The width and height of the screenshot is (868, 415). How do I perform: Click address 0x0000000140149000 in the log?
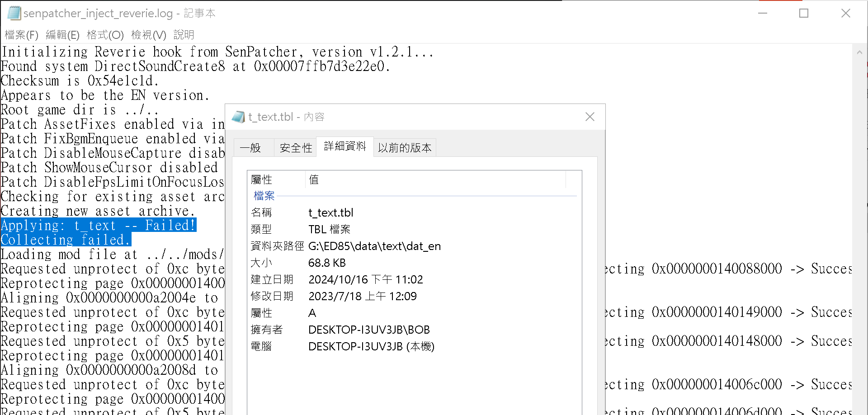tap(717, 312)
